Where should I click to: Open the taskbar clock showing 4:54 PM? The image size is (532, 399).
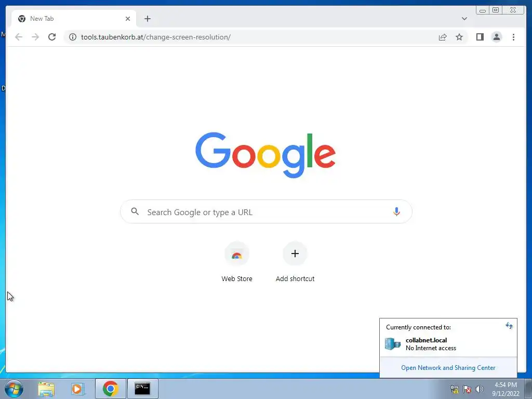pos(506,389)
